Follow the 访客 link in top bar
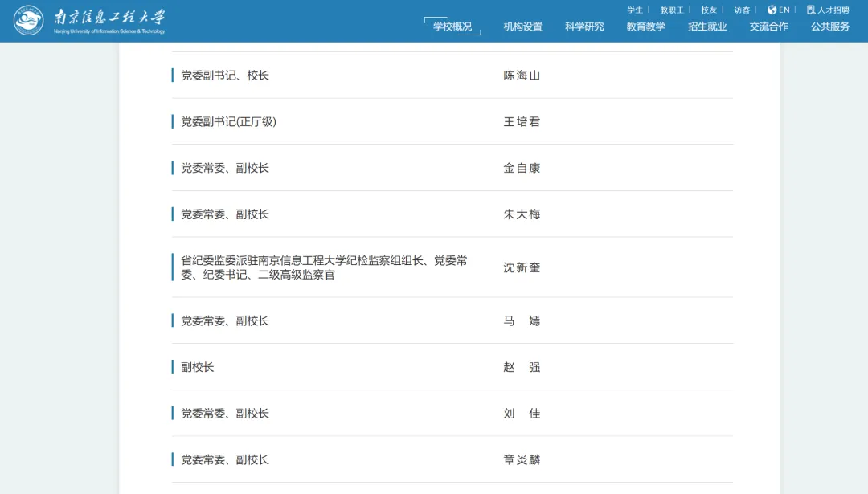The height and width of the screenshot is (494, 868). coord(742,10)
